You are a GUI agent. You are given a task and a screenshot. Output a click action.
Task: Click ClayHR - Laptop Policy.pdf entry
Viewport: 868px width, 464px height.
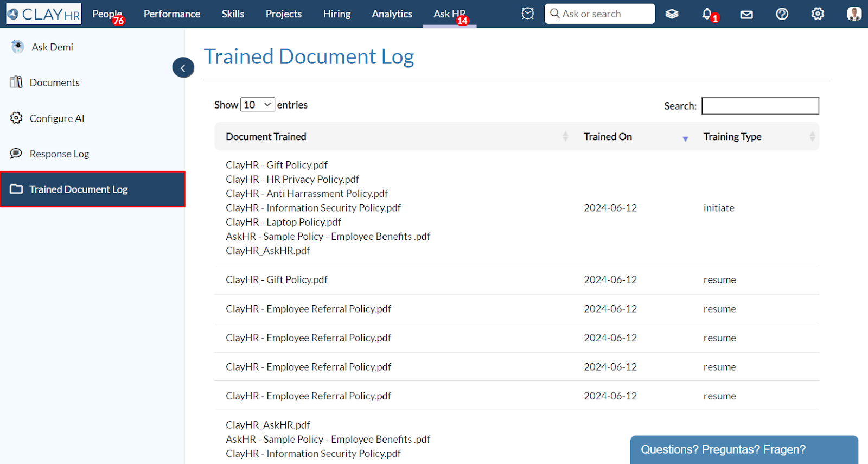click(x=283, y=222)
